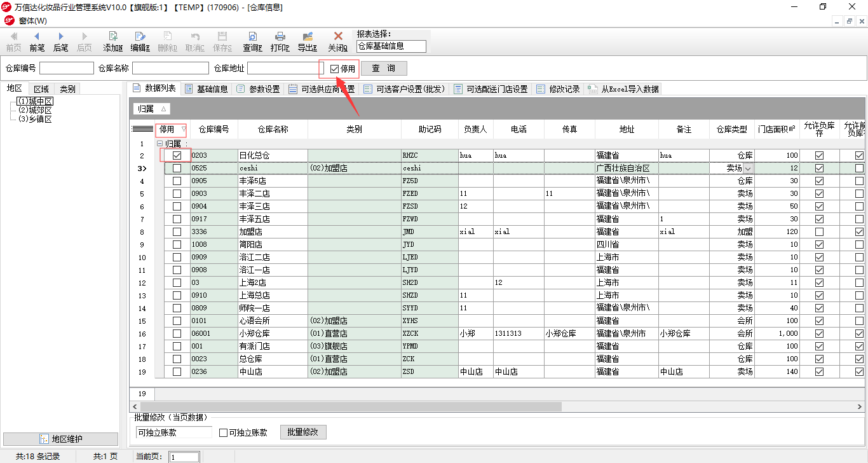Check 停用 box for 中山店 0236 row
The image size is (868, 463).
[177, 371]
